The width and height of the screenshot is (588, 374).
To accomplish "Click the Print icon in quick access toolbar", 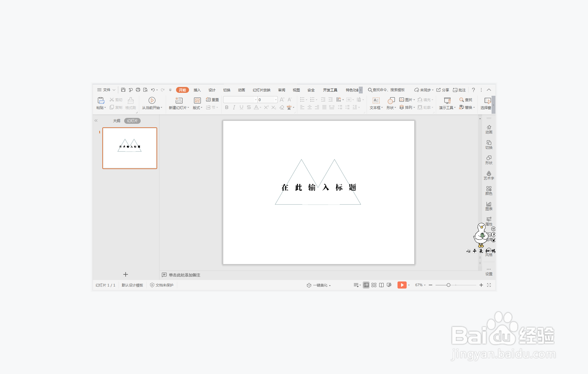I will click(138, 90).
